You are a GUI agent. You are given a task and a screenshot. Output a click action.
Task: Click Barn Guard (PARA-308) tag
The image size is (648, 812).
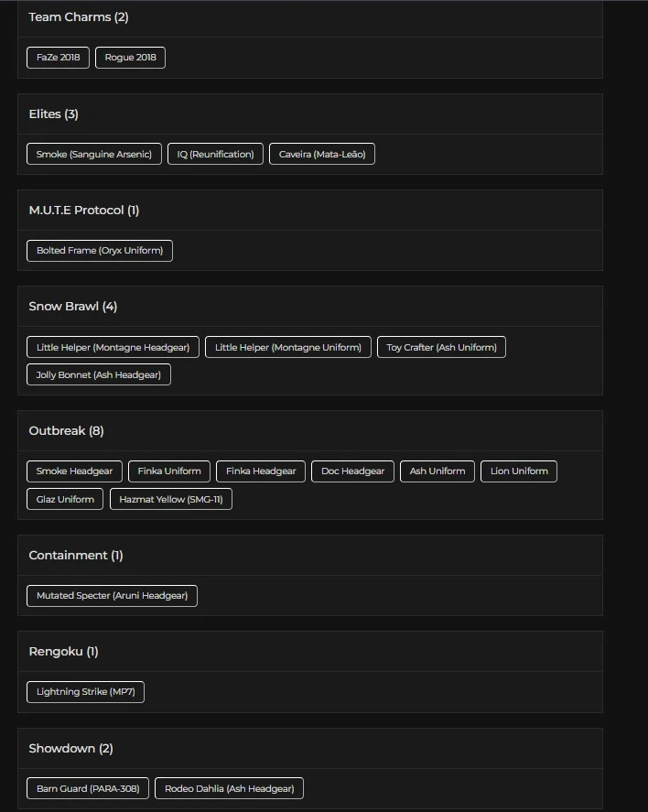tap(88, 788)
